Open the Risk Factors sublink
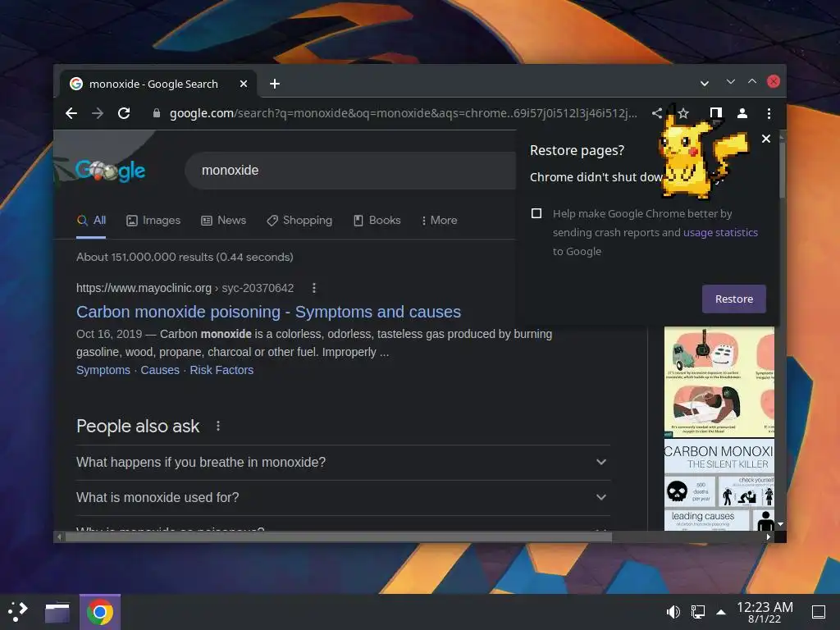This screenshot has width=840, height=630. point(221,370)
